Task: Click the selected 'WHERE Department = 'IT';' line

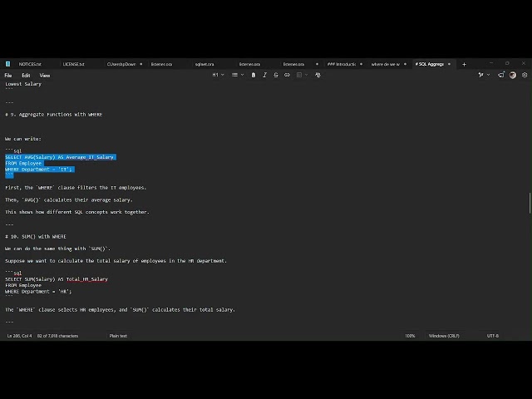Action: click(x=39, y=170)
